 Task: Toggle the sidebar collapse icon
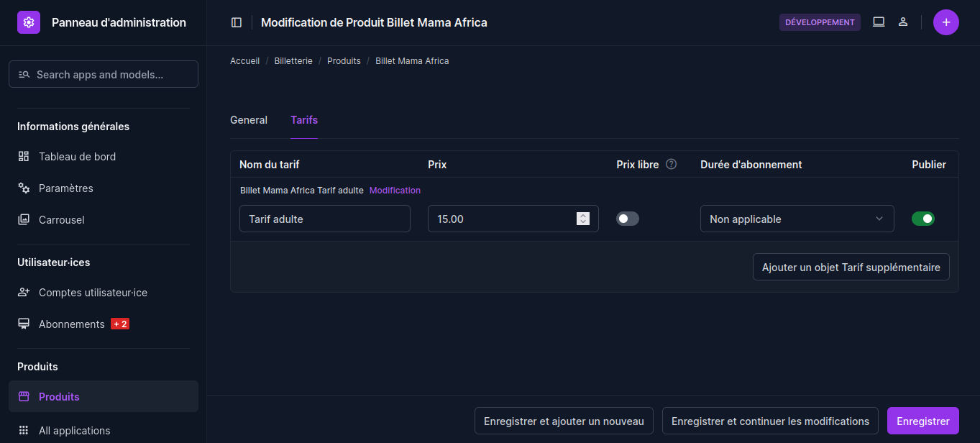[237, 22]
